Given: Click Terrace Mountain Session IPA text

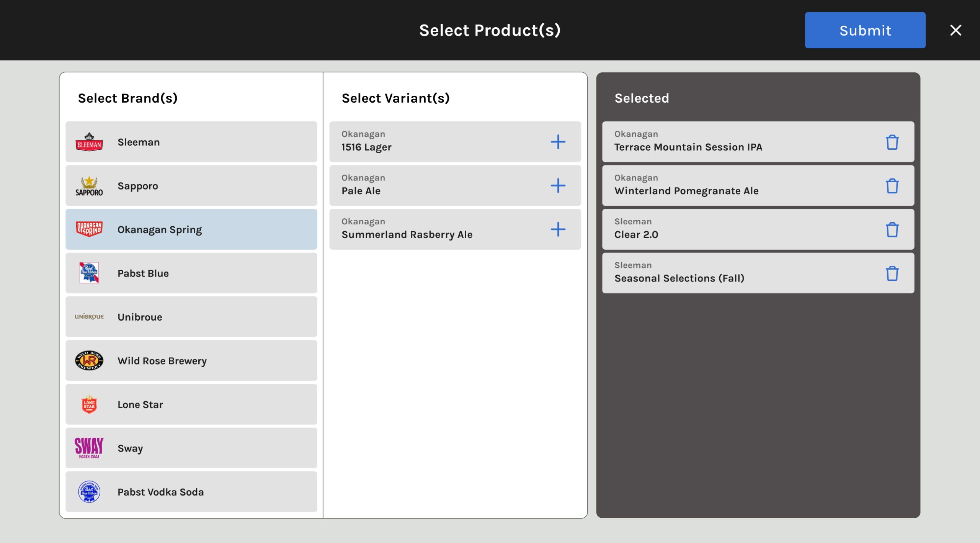Looking at the screenshot, I should [x=688, y=147].
